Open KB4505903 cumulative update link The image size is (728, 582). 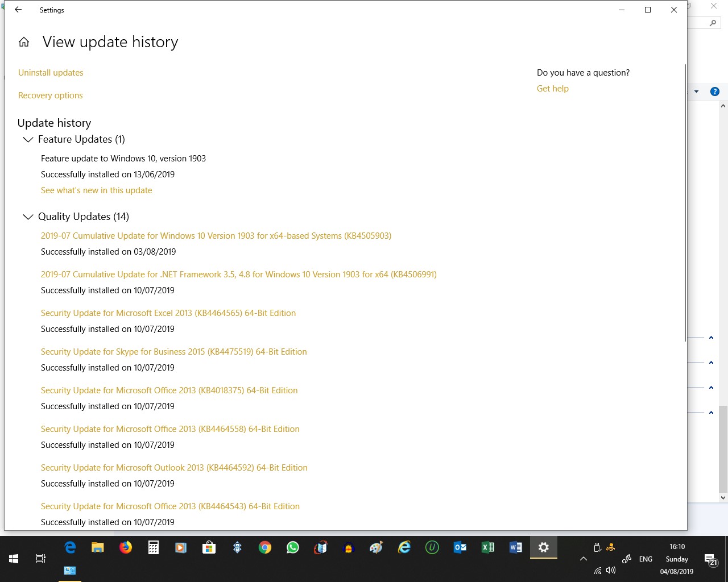click(x=216, y=236)
